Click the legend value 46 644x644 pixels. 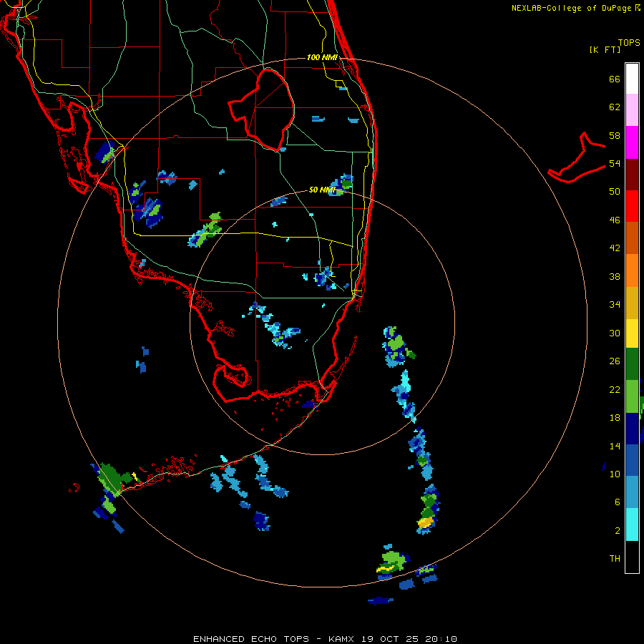615,220
